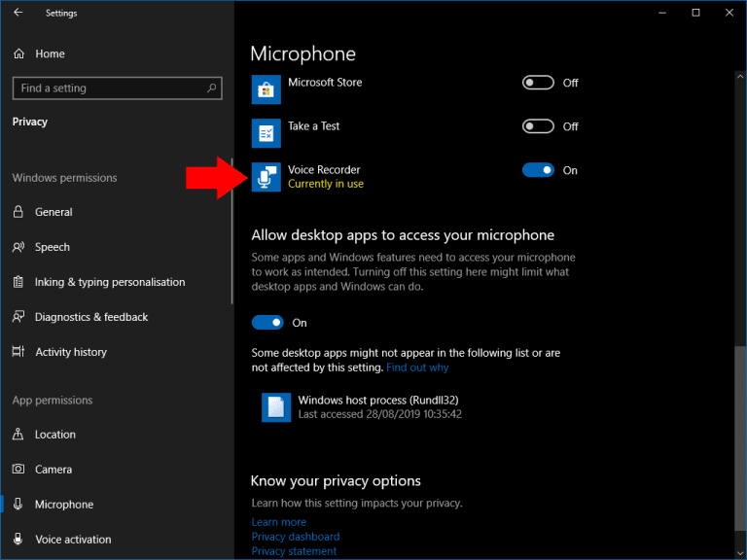This screenshot has width=747, height=560.
Task: Go back using the back arrow
Action: (18, 14)
